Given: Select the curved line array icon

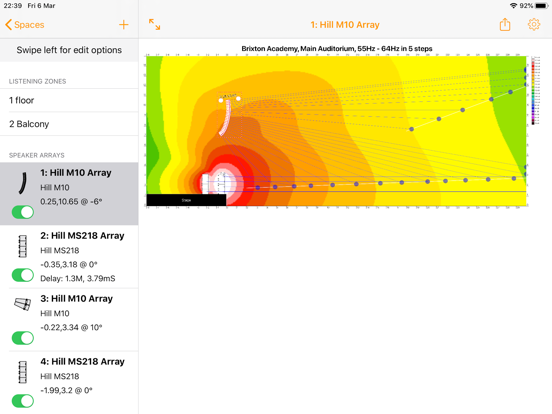Looking at the screenshot, I should click(23, 183).
